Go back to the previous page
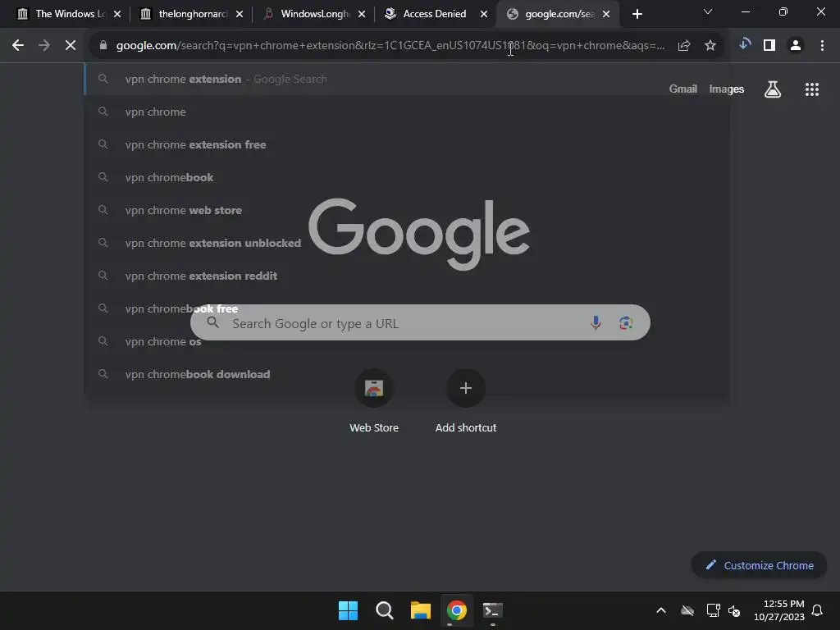Viewport: 840px width, 630px height. pyautogui.click(x=18, y=46)
